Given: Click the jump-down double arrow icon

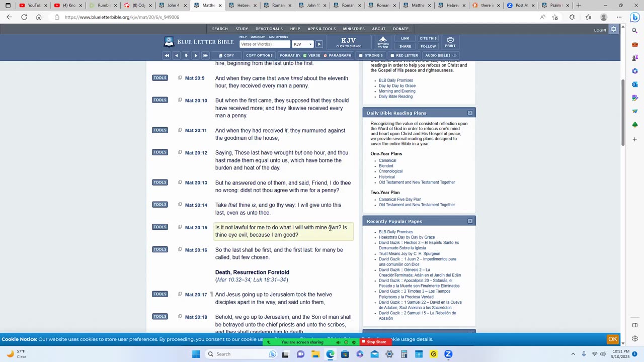Looking at the screenshot, I should [x=186, y=55].
